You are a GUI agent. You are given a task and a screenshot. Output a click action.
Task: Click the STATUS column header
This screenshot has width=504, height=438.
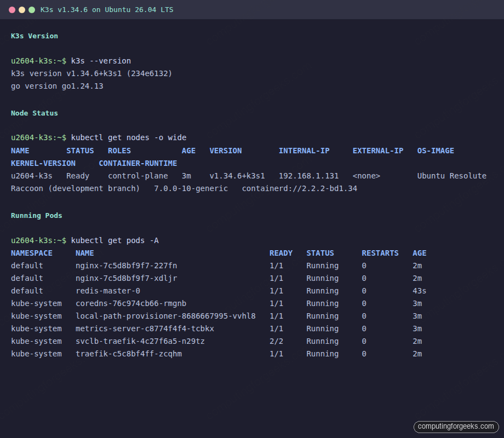(320, 253)
